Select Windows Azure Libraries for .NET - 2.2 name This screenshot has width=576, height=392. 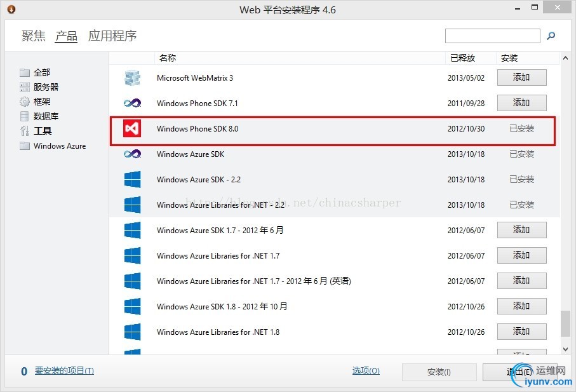(x=221, y=205)
